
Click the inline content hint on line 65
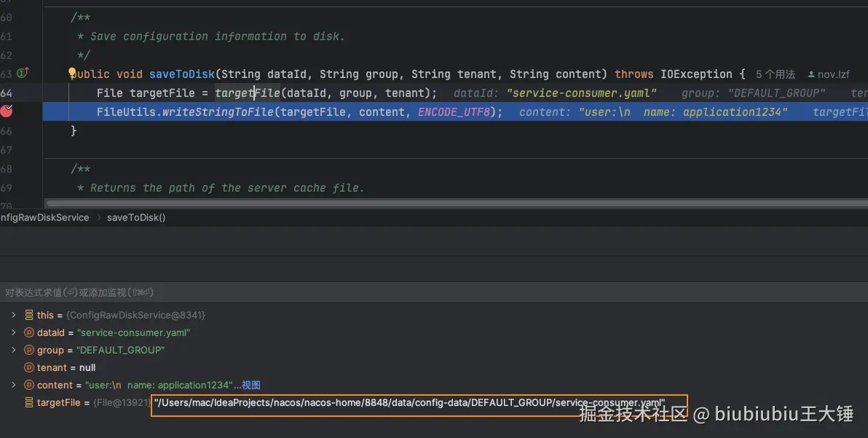tap(653, 112)
